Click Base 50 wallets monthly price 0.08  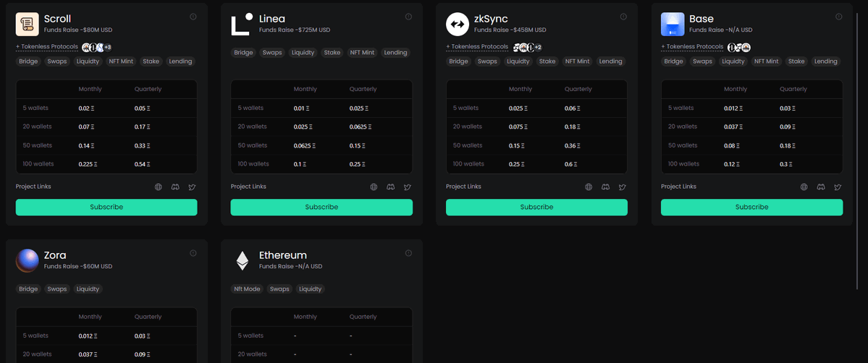tap(733, 145)
